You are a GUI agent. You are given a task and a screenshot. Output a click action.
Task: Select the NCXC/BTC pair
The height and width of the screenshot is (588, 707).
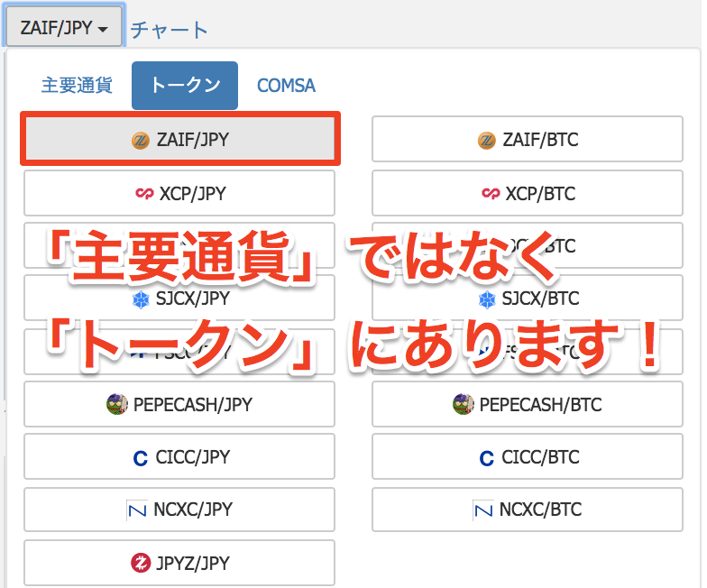pos(528,509)
